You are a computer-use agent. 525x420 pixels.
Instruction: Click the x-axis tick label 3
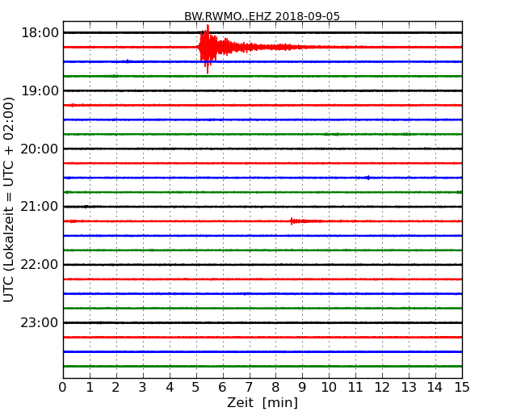click(x=143, y=387)
